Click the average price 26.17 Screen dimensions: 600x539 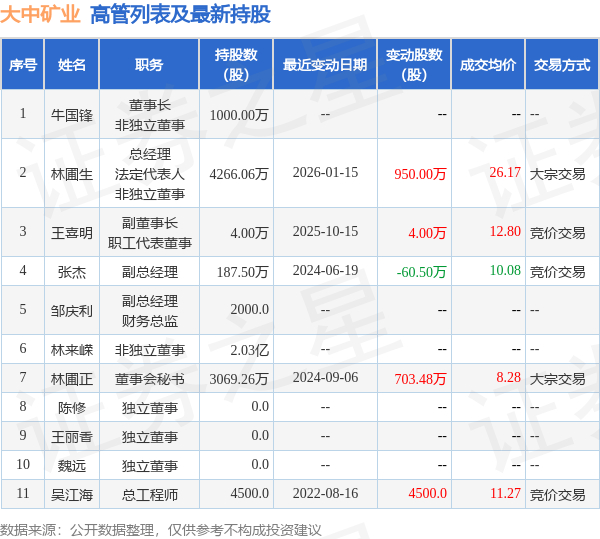tap(505, 172)
